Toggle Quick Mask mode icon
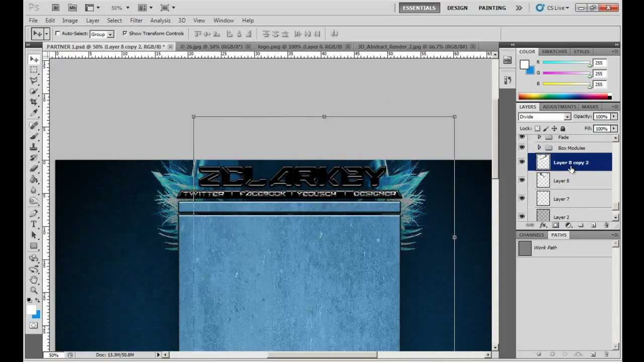The height and width of the screenshot is (362, 644). pyautogui.click(x=34, y=325)
